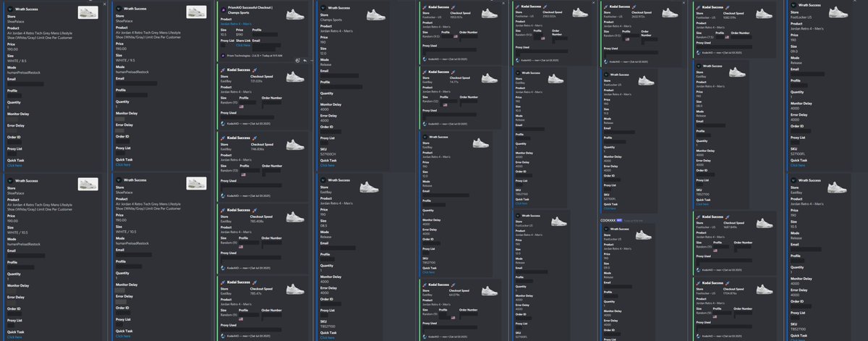Viewport: 868px width, 341px height.
Task: Open the shoe thumbnail in the Kodai 64.079s card
Action: [489, 290]
